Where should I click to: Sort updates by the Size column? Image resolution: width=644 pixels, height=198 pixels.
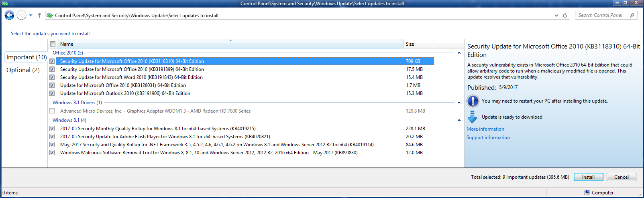[418, 44]
